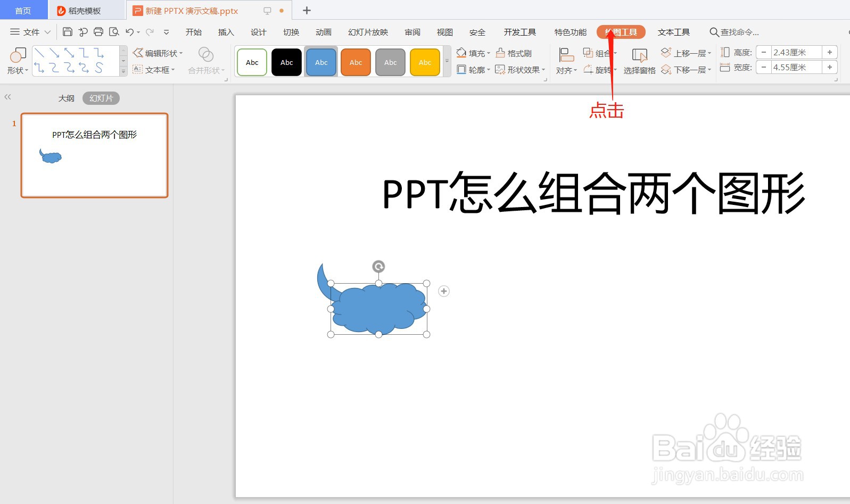This screenshot has width=850, height=504.
Task: Switch to the 动画 ribbon tab
Action: 324,32
